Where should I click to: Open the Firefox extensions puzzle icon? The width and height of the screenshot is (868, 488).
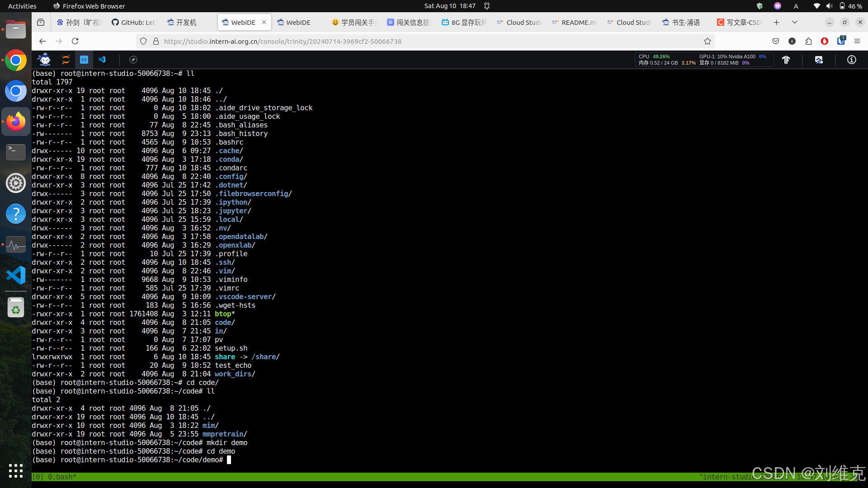[x=808, y=41]
